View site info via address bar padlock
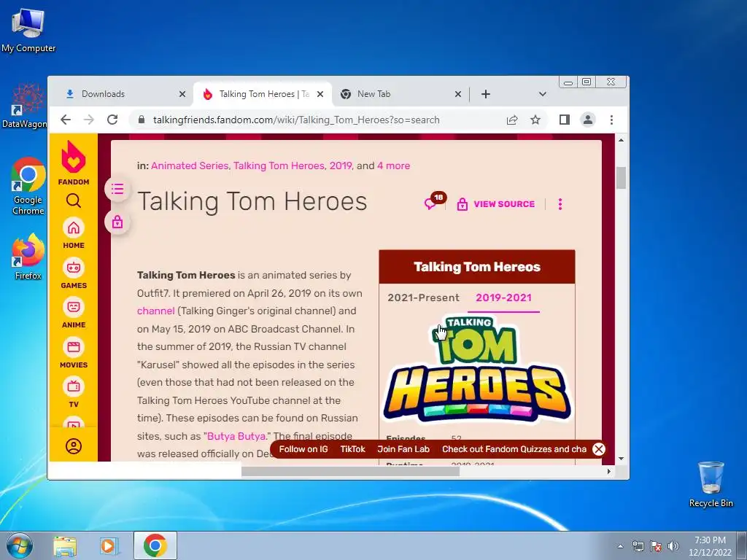This screenshot has width=747, height=560. pos(141,120)
